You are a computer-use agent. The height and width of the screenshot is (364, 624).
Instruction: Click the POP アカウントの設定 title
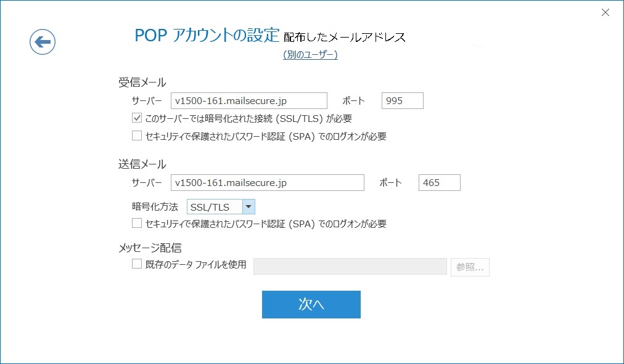tap(207, 35)
